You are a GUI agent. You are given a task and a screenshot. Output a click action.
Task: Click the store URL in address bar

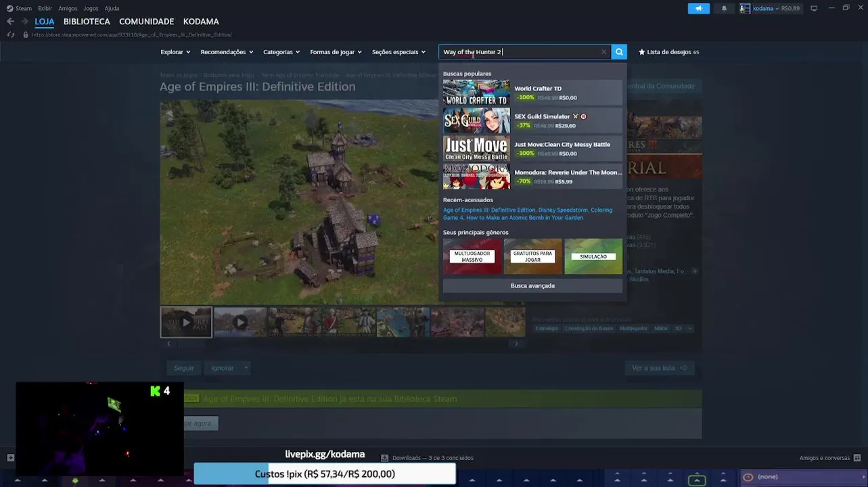tap(132, 34)
